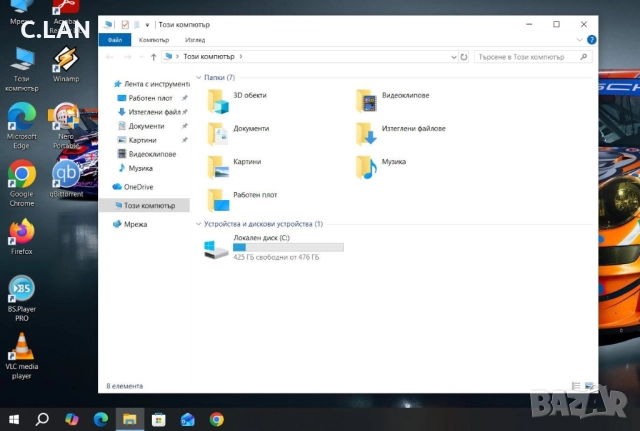Click Google Chrome icon in taskbar
The height and width of the screenshot is (431, 640).
(217, 419)
